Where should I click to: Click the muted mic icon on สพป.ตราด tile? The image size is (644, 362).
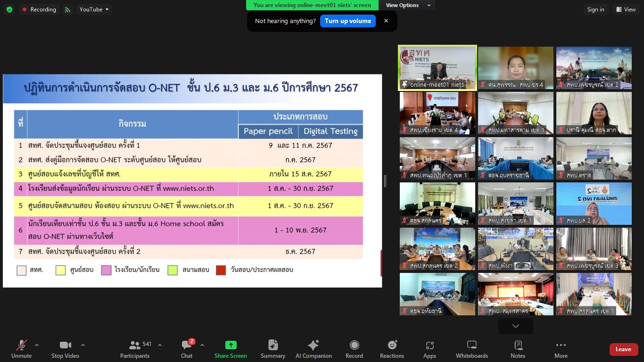point(561,175)
